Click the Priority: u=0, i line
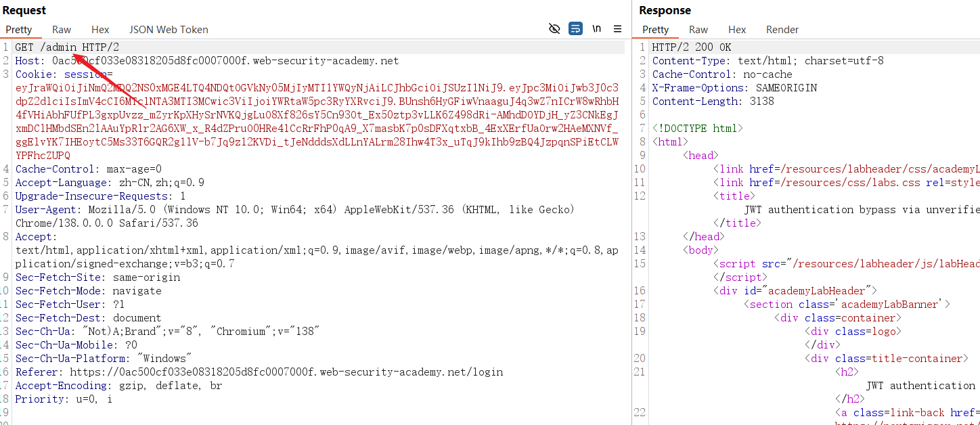The width and height of the screenshot is (980, 425). [x=64, y=399]
